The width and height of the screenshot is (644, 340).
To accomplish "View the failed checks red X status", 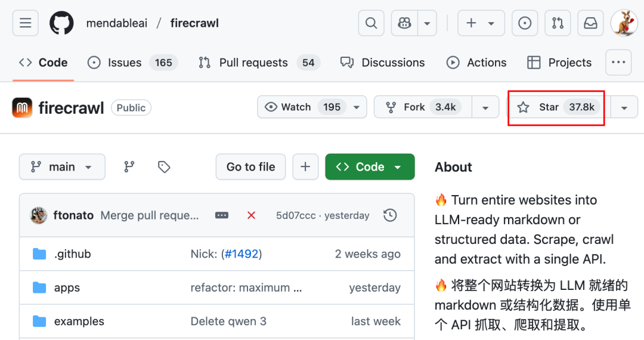I will (252, 215).
